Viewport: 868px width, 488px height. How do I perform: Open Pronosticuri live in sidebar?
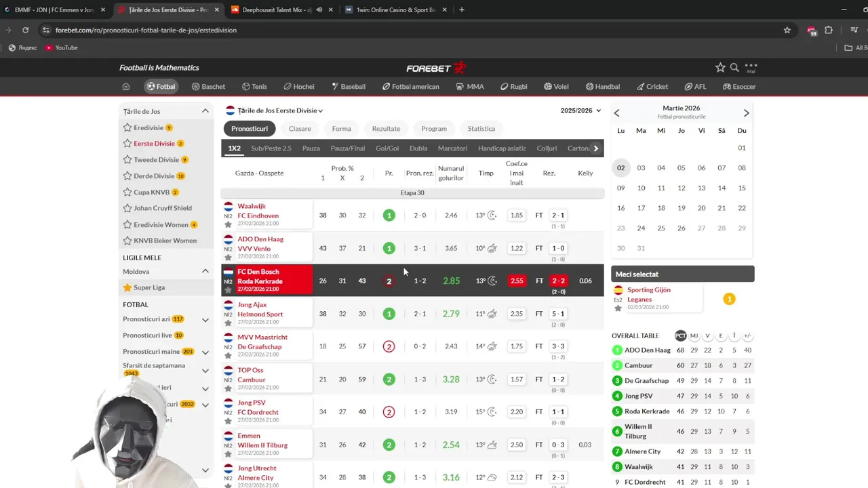tap(147, 335)
